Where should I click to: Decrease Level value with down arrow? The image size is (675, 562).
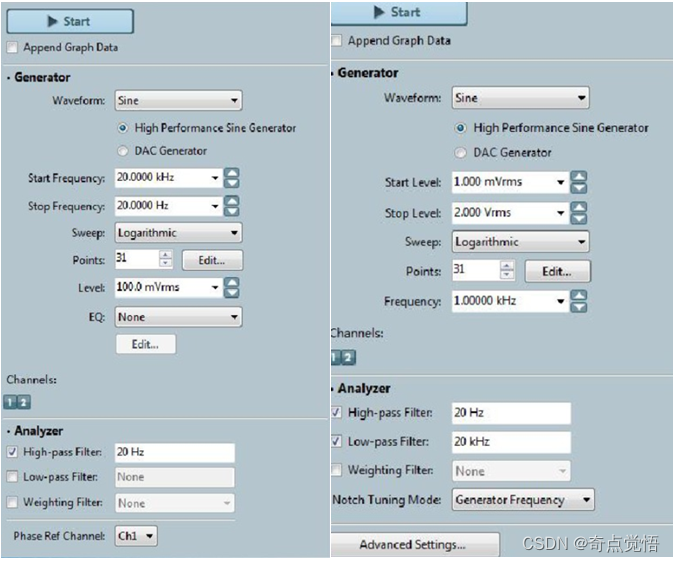[232, 293]
